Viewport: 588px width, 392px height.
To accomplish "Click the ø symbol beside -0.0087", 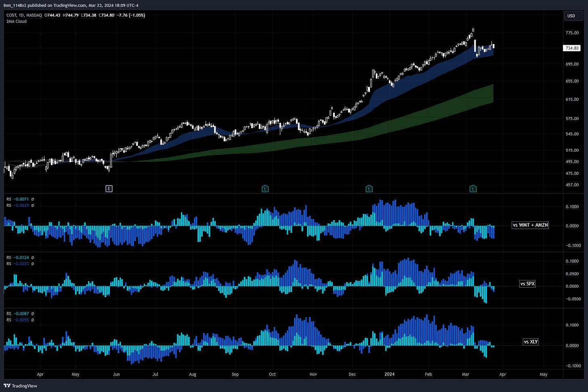I will coord(33,314).
